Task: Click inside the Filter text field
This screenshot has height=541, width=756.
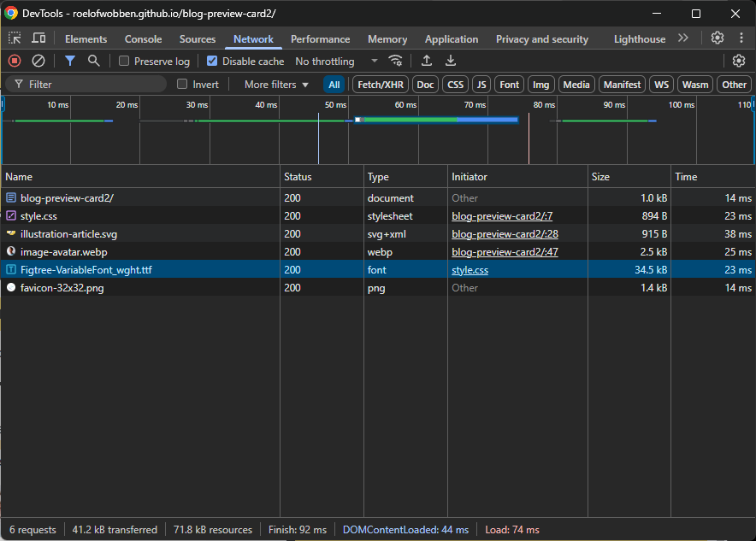Action: (x=86, y=85)
